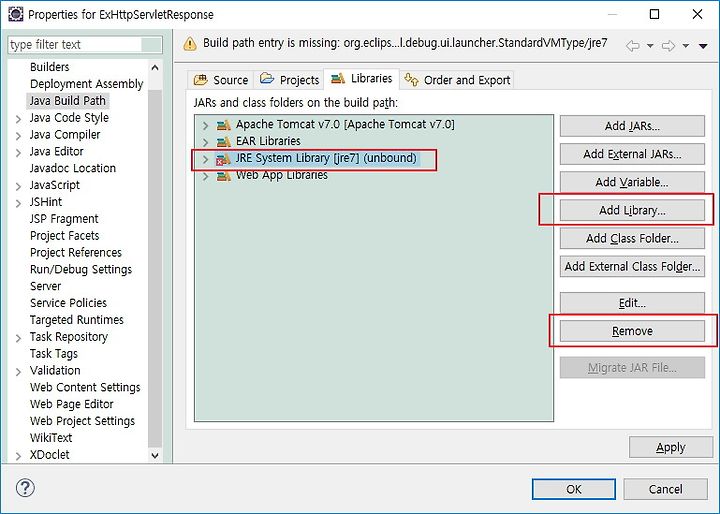Select Javadoc Location in the sidebar
This screenshot has width=720, height=514.
(73, 168)
